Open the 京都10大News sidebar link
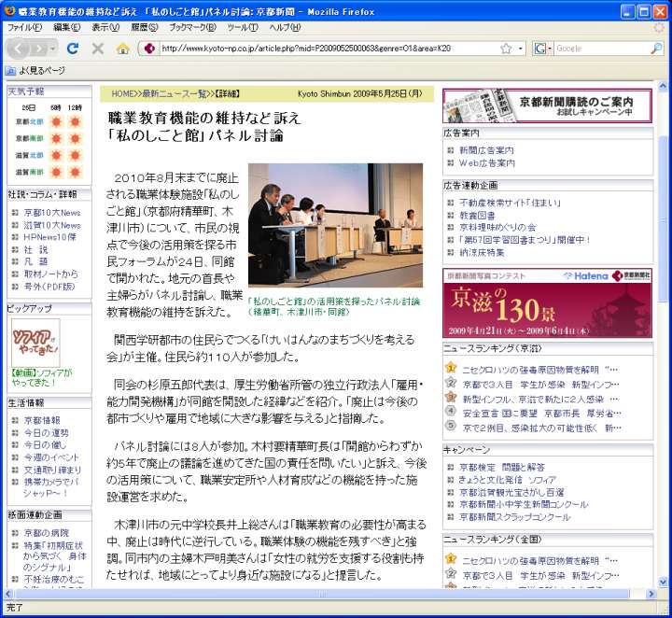Viewport: 672px width, 618px height. (x=52, y=213)
